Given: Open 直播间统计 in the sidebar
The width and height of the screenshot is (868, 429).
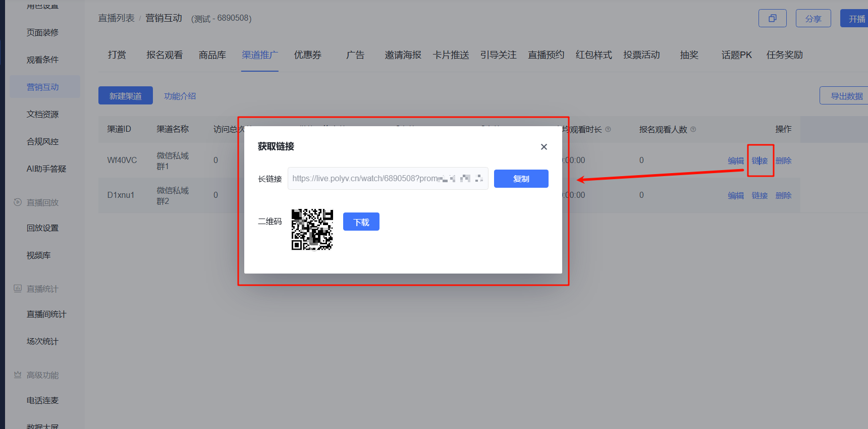Looking at the screenshot, I should [46, 314].
